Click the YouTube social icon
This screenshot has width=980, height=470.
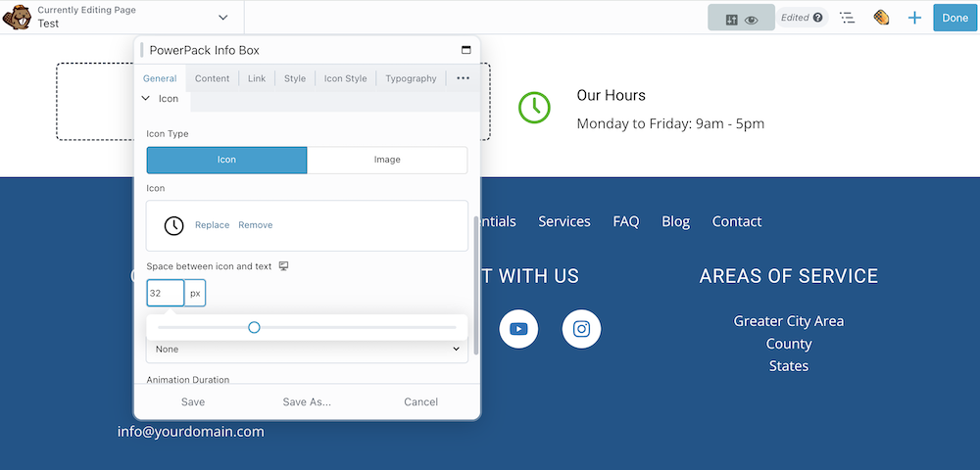pos(518,328)
